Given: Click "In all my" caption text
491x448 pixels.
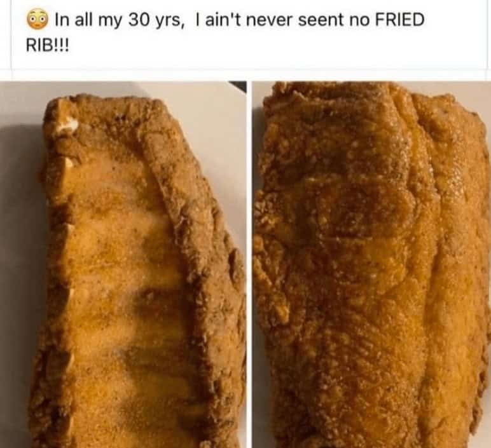Looking at the screenshot, I should [90, 20].
